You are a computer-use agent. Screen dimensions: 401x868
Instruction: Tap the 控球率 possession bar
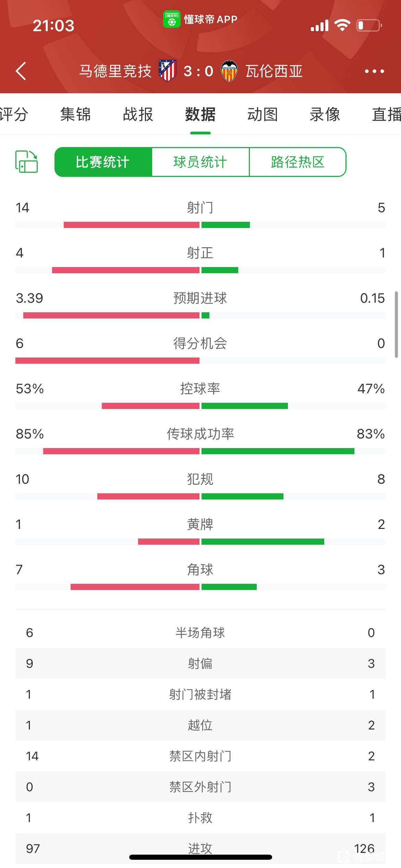point(200,406)
